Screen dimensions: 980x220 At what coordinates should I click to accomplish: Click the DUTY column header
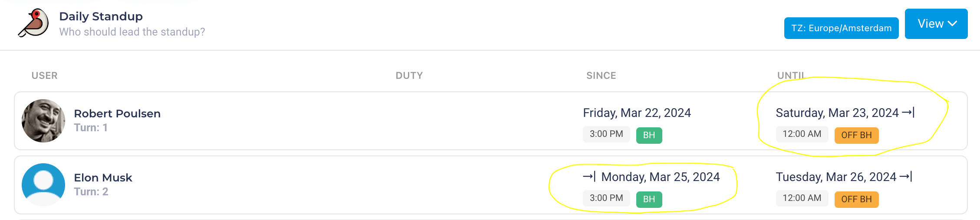409,76
